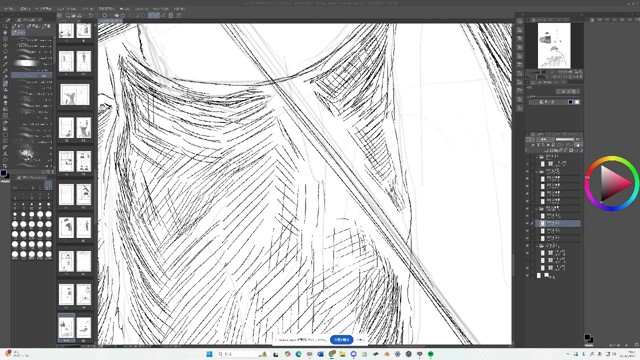Open the Window menu
Screen dimensions: 640x360
pyautogui.click(x=160, y=8)
